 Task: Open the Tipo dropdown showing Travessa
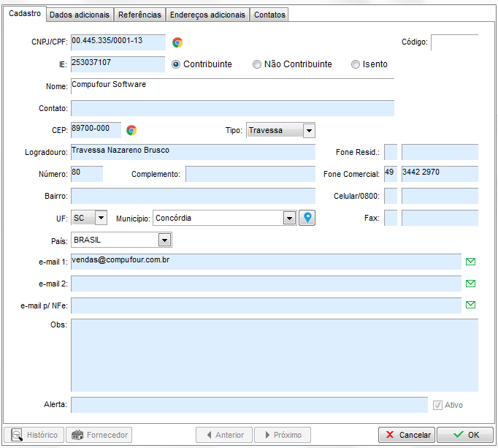point(309,131)
